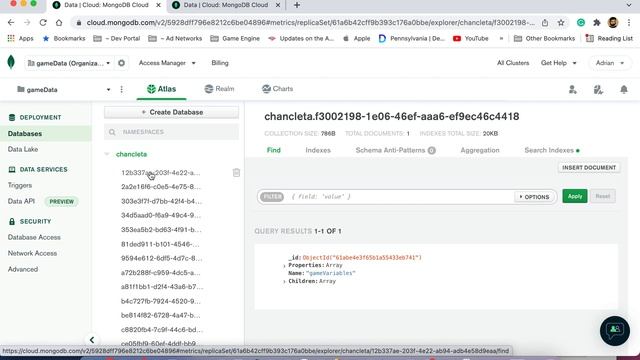Switch to the Realm tab
Screen dimensions: 640x360
coord(220,89)
